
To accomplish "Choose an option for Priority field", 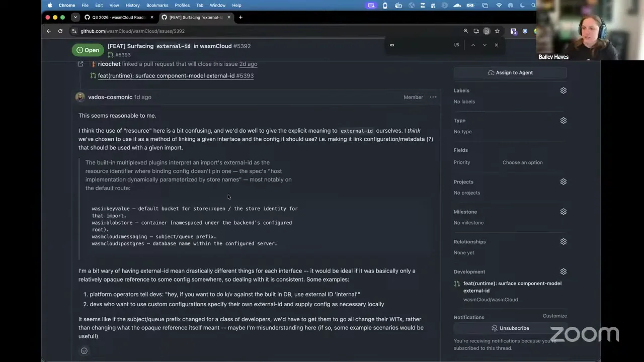I will [x=522, y=162].
